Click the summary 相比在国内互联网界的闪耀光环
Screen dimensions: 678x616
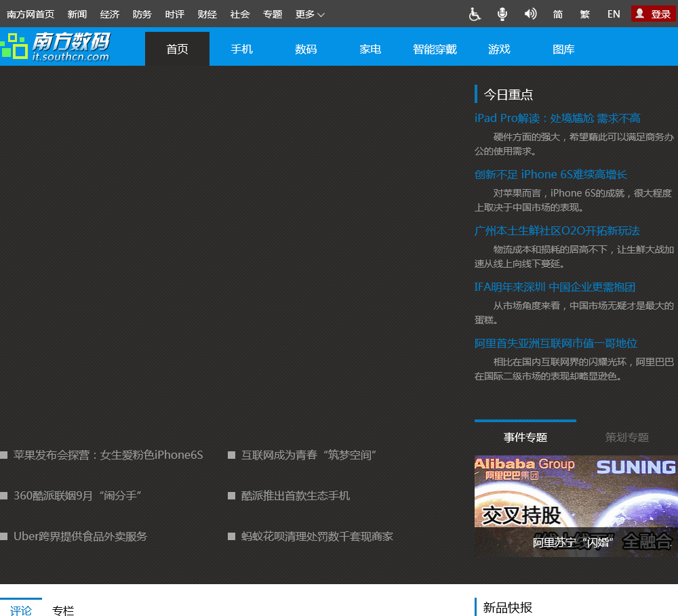click(x=574, y=369)
